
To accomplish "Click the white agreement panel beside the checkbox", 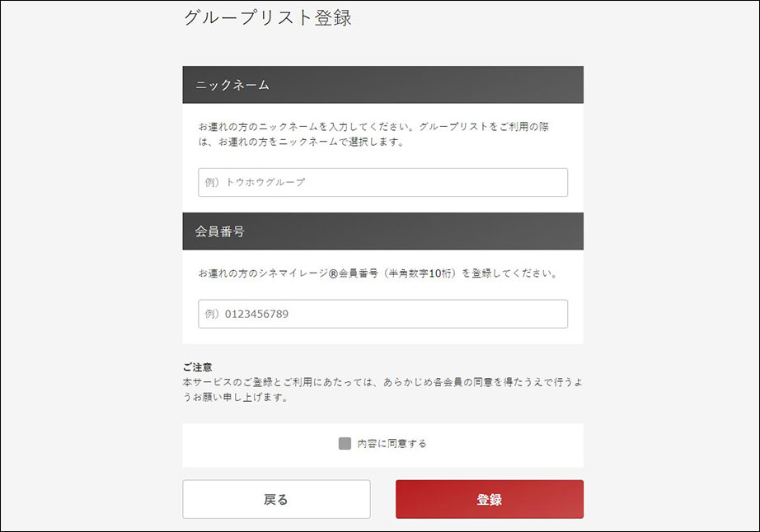I will click(x=383, y=446).
